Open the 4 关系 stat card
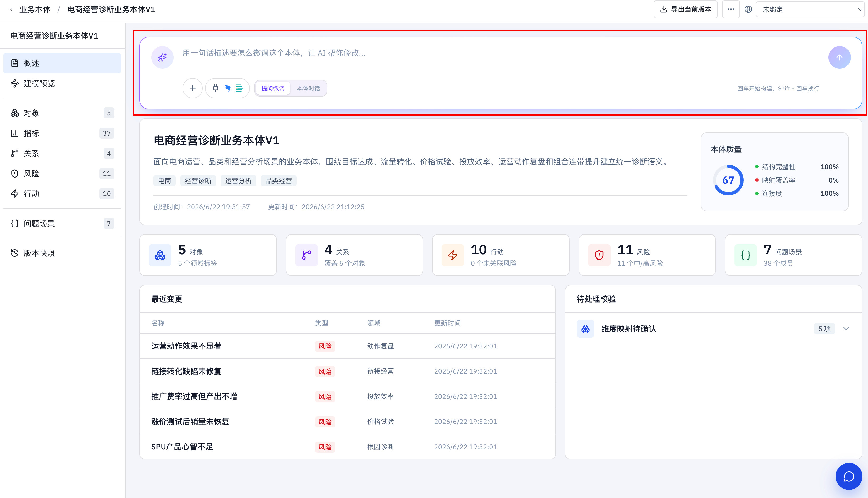The width and height of the screenshot is (868, 498). click(355, 255)
